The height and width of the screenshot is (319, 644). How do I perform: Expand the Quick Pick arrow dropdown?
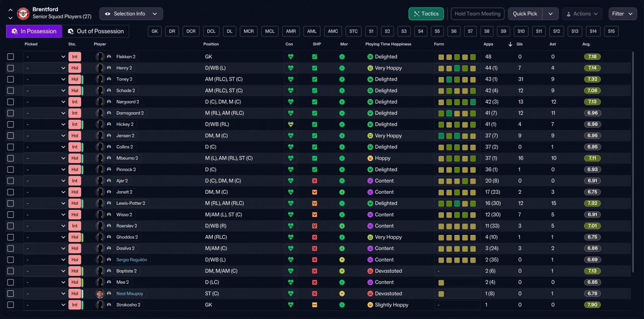coord(551,14)
